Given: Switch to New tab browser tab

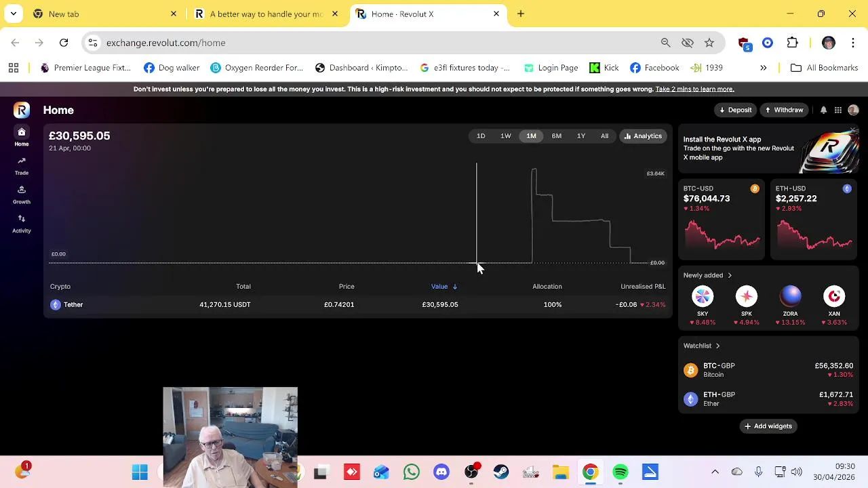Looking at the screenshot, I should point(105,14).
